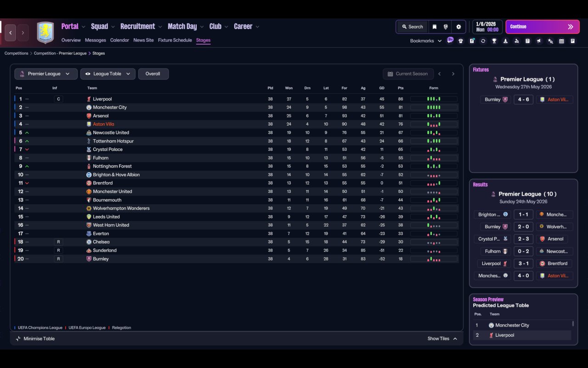Click the megaphone bookmark icon

[x=539, y=41]
